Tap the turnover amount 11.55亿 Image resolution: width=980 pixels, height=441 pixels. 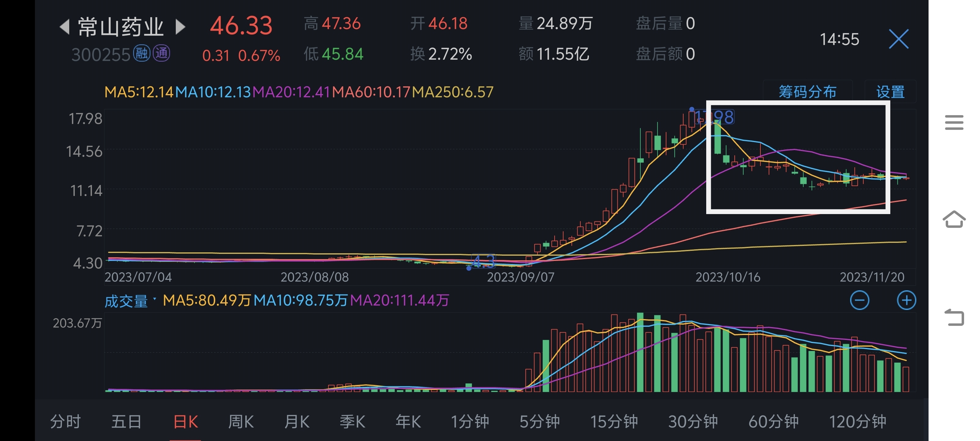pos(563,54)
